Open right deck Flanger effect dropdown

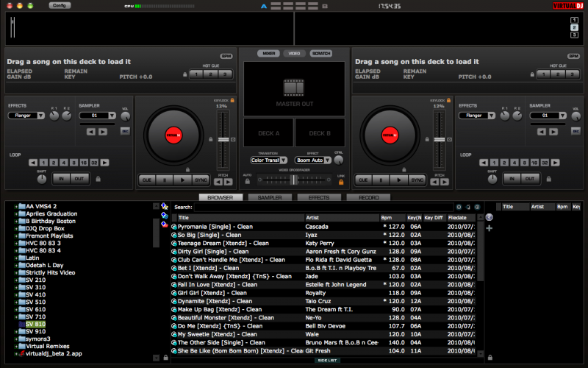click(491, 116)
